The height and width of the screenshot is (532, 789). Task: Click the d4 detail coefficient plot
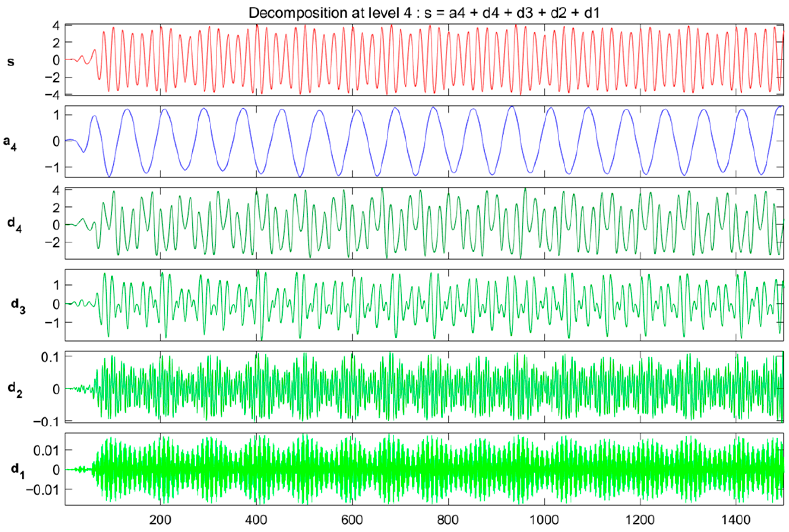tap(424, 223)
